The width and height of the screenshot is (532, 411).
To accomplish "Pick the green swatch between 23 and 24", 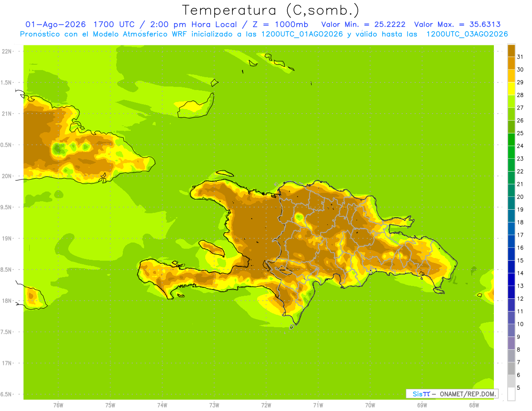I will coord(511,152).
